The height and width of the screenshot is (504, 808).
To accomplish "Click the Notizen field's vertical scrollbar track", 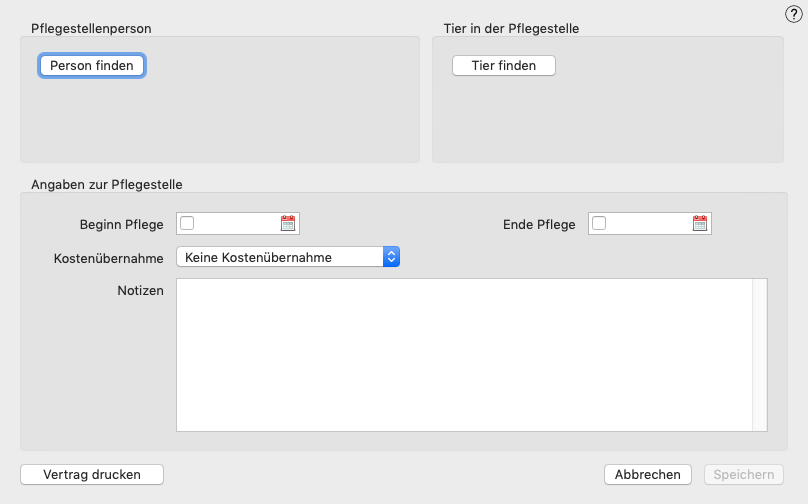I will pos(760,355).
